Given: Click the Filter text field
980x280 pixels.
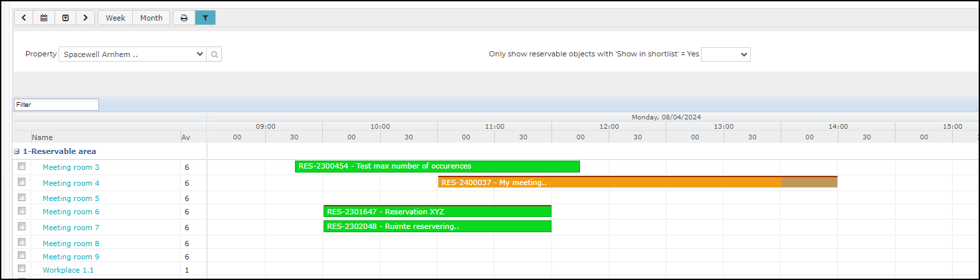Looking at the screenshot, I should click(x=56, y=104).
